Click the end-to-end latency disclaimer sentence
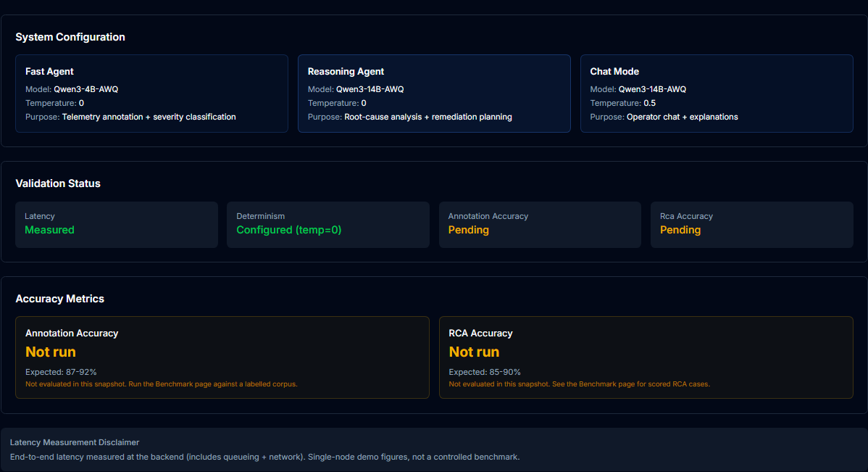Screen dimensions: 868x472 (264, 457)
